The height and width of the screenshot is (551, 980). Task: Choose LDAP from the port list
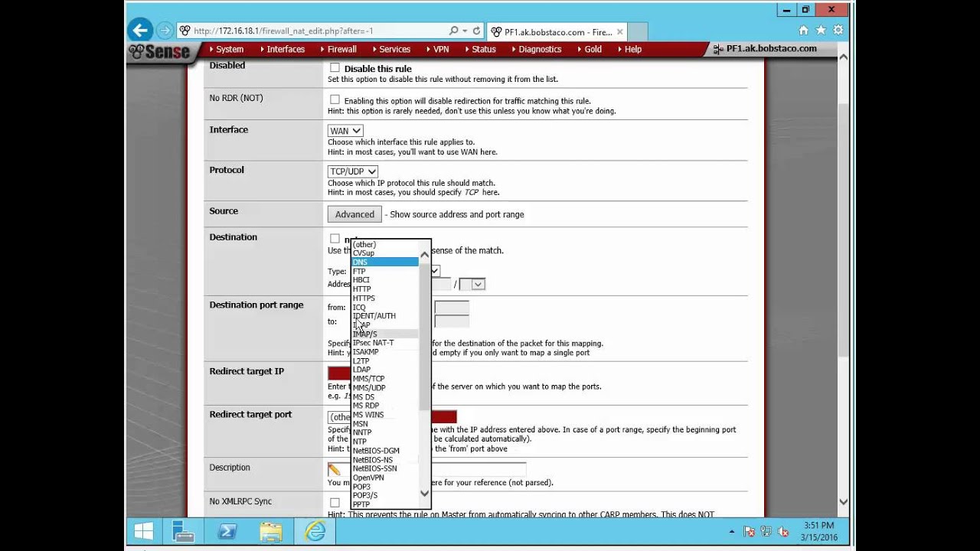(x=385, y=370)
